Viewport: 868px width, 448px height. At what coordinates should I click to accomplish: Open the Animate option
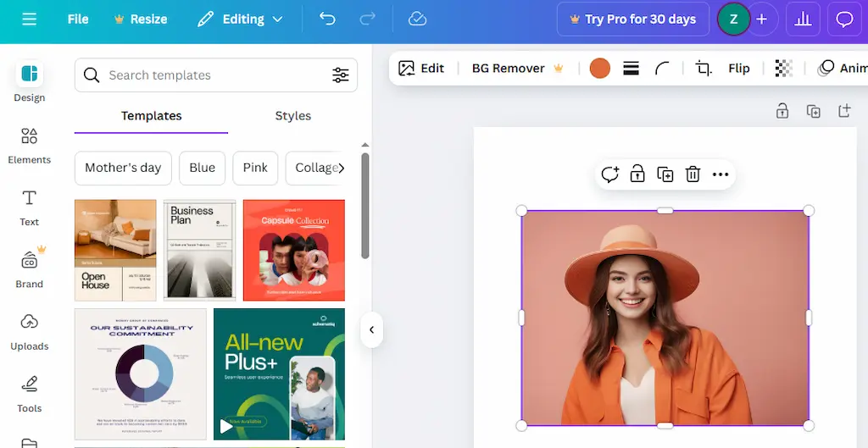[842, 69]
